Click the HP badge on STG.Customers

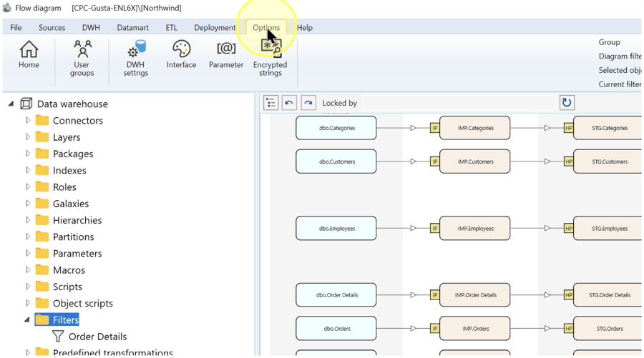(x=568, y=161)
